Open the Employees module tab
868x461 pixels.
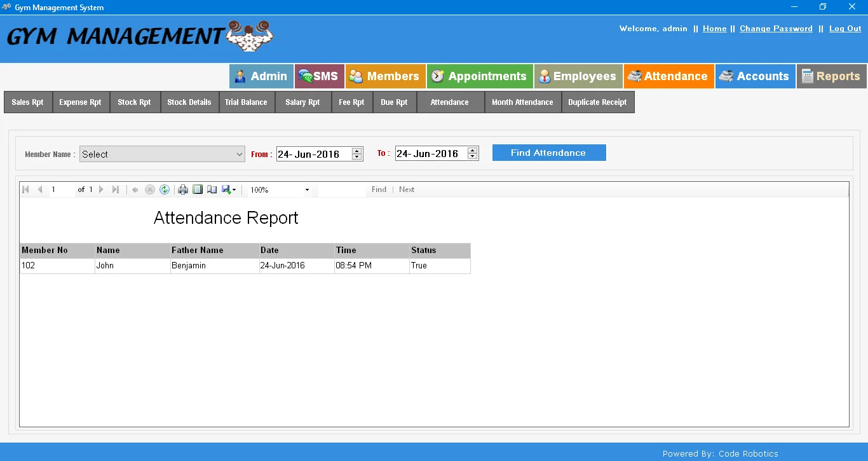click(x=578, y=76)
